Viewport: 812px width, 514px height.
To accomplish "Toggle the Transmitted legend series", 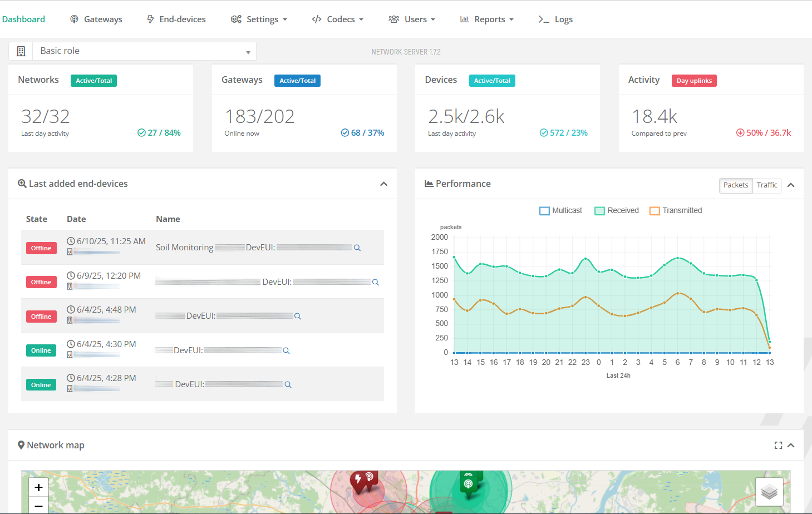I will [676, 210].
